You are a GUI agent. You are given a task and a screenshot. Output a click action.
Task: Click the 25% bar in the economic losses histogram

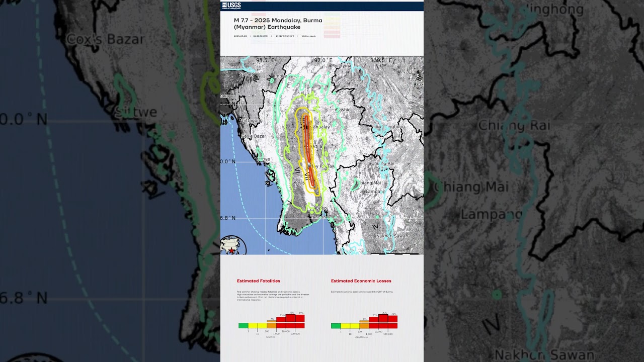374,320
